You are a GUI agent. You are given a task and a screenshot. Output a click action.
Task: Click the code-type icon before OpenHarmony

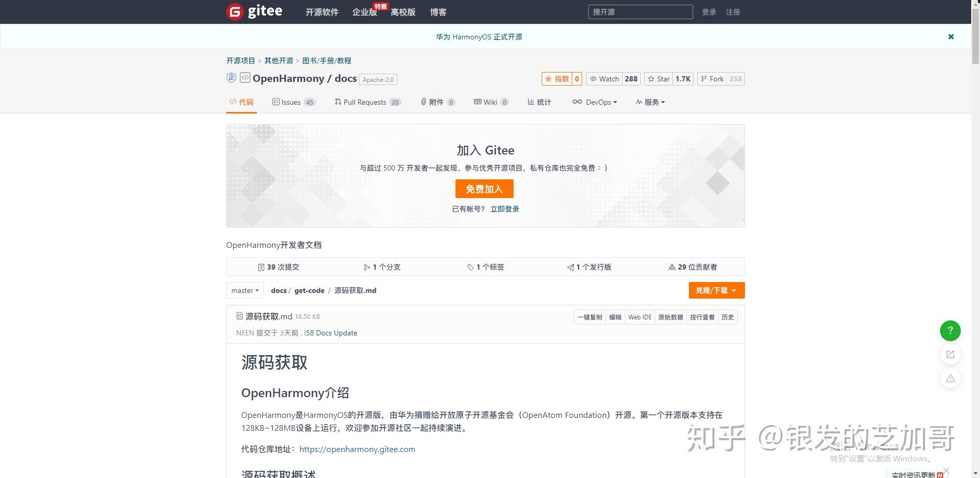pos(245,78)
